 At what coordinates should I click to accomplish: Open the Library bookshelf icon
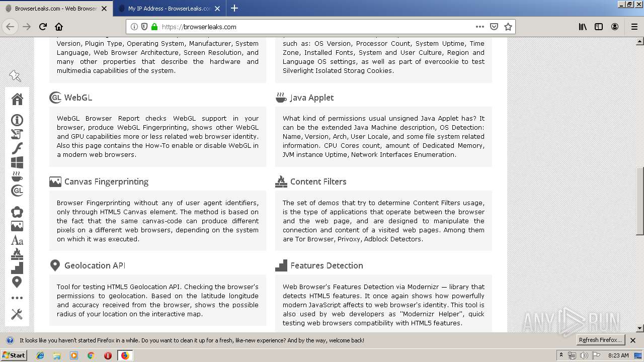[x=583, y=27]
